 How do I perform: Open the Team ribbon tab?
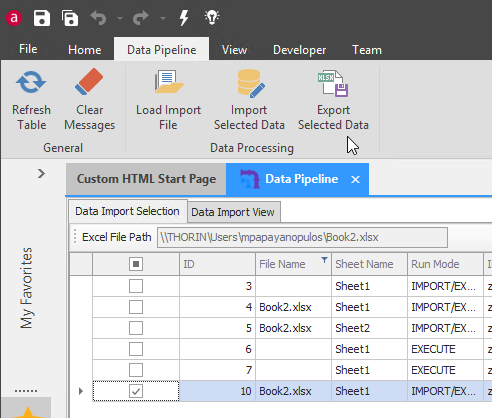pyautogui.click(x=367, y=50)
